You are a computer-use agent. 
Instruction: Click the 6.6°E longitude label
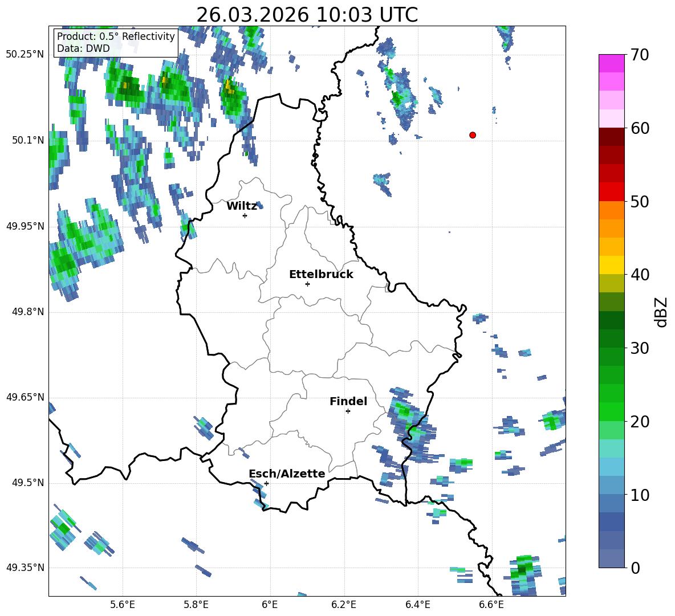[x=491, y=605]
